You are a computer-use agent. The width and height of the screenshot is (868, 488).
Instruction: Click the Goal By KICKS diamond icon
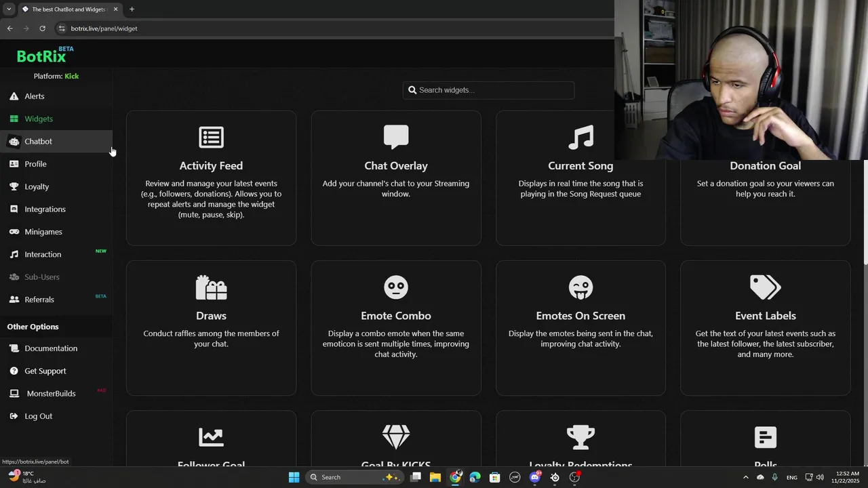coord(396,437)
